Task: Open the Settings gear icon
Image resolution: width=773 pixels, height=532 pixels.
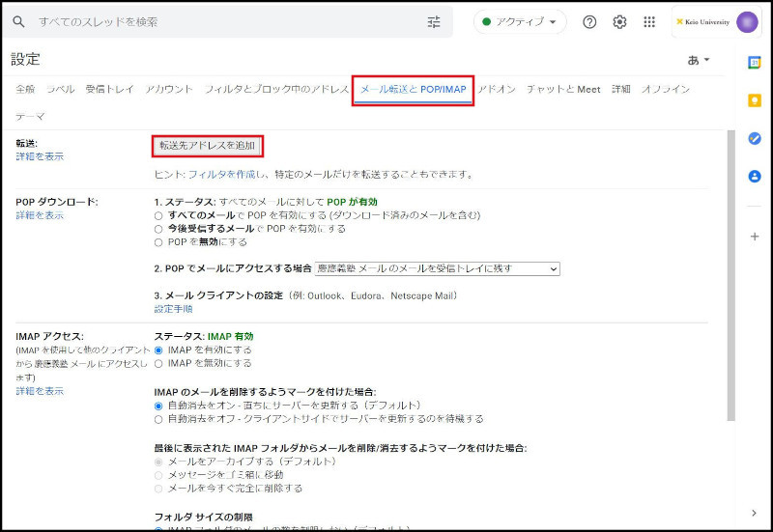Action: (x=619, y=22)
